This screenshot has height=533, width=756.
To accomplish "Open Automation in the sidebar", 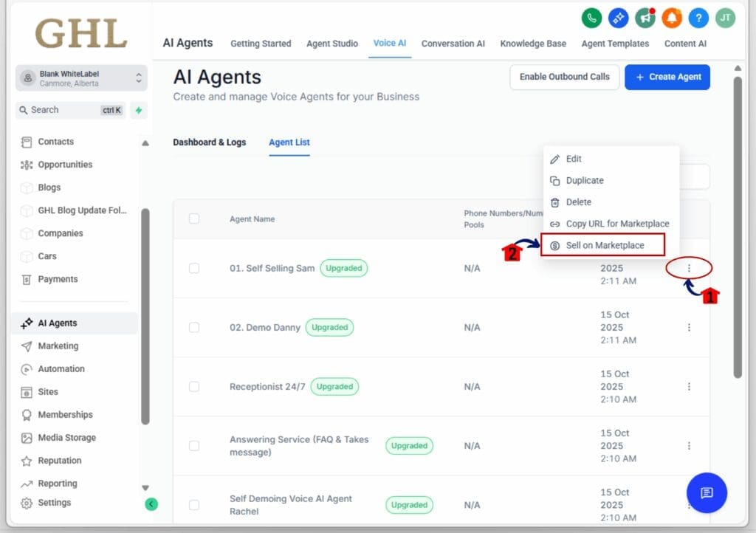I will pyautogui.click(x=61, y=368).
